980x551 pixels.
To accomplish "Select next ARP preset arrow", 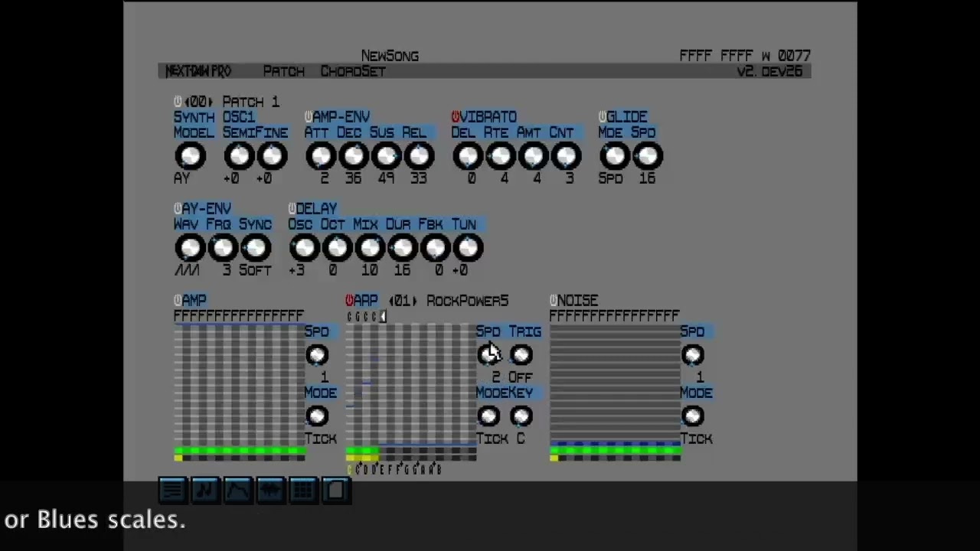I will coord(416,301).
